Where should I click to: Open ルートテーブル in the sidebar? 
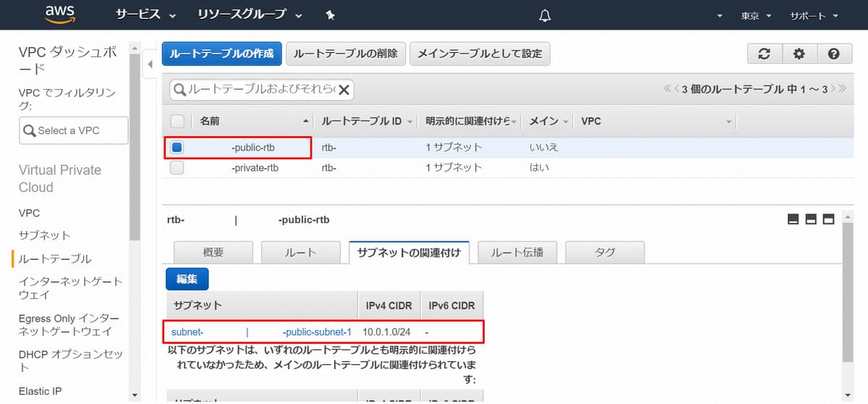[x=55, y=258]
